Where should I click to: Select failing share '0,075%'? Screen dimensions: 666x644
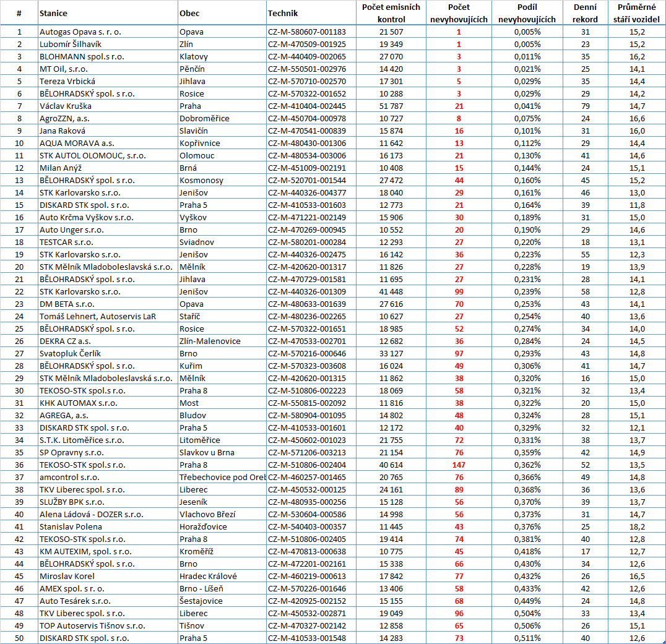click(527, 118)
